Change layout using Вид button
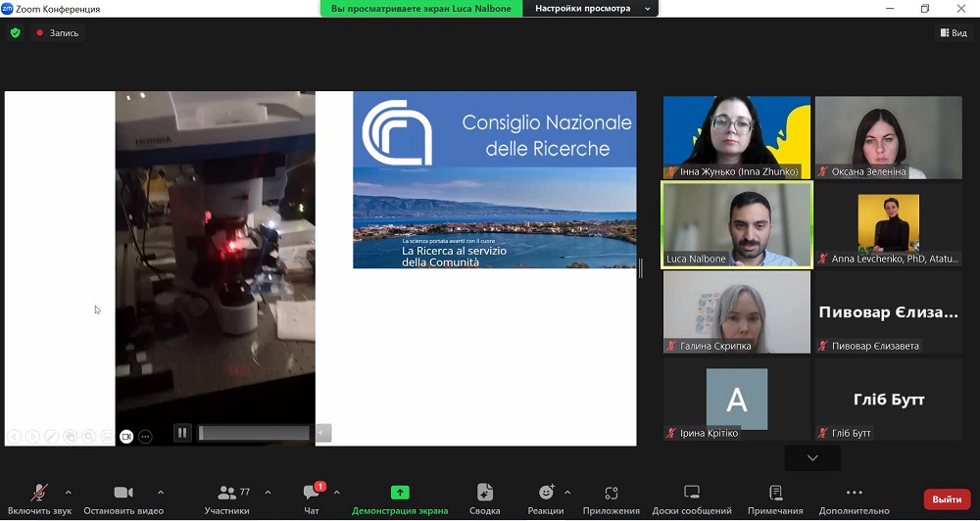The width and height of the screenshot is (980, 521). pyautogui.click(x=953, y=32)
